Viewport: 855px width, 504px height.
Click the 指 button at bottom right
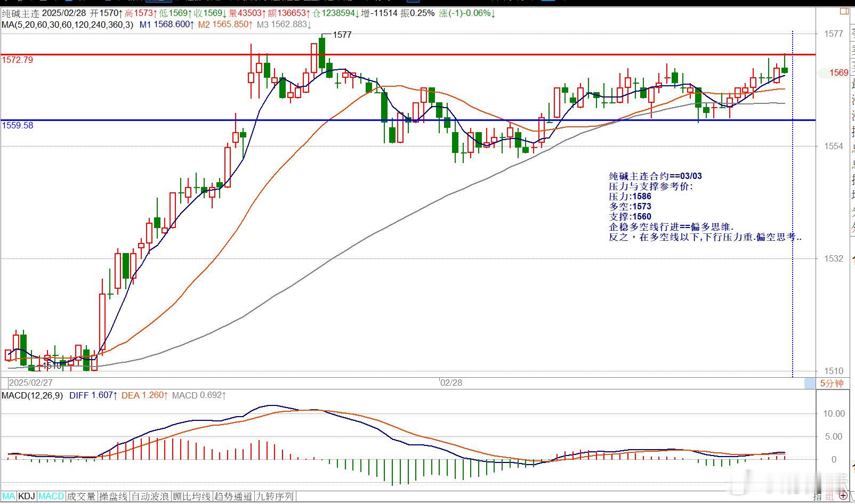(818, 497)
